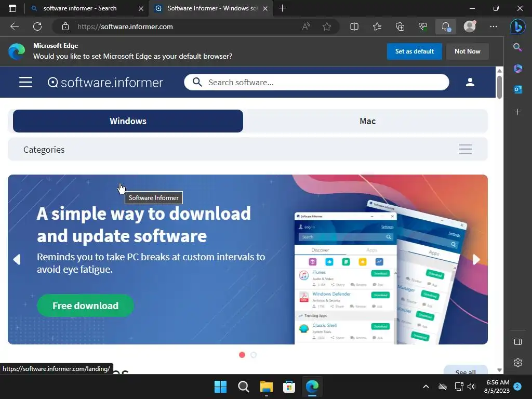The width and height of the screenshot is (532, 399).
Task: Select the Mac platform tab
Action: 367,121
